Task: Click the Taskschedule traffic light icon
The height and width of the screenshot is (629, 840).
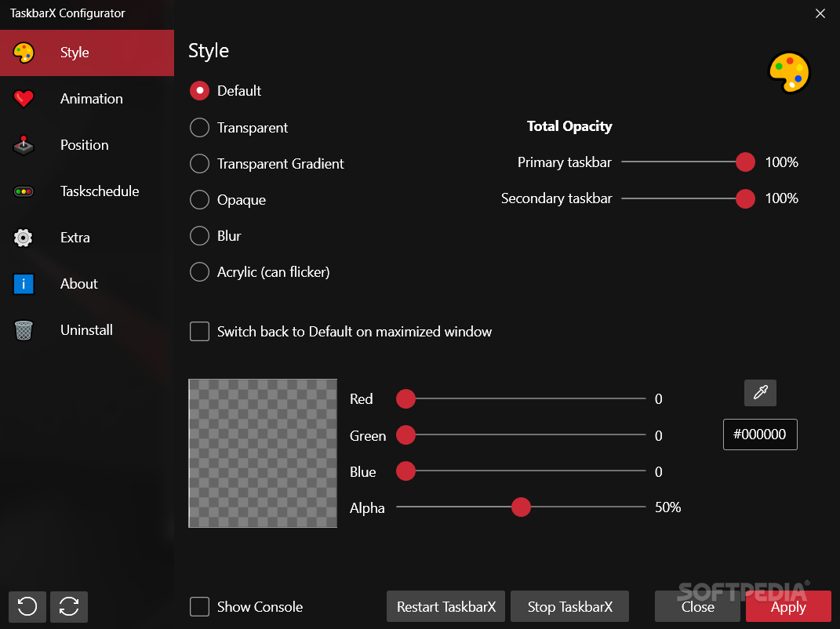Action: (x=24, y=191)
